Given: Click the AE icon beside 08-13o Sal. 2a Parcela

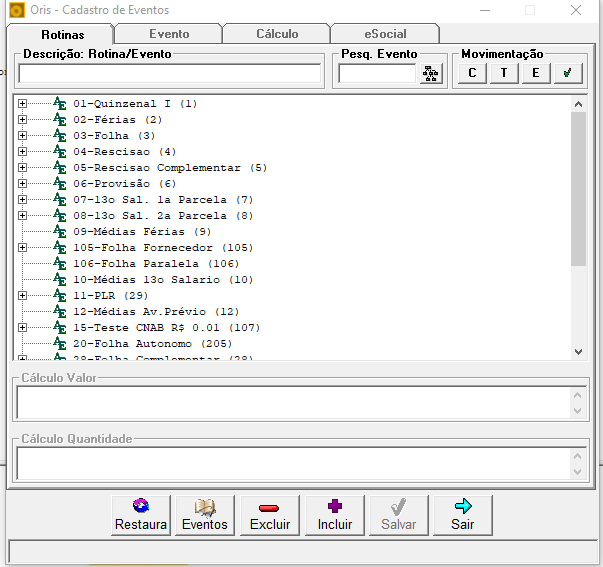Looking at the screenshot, I should coord(60,215).
